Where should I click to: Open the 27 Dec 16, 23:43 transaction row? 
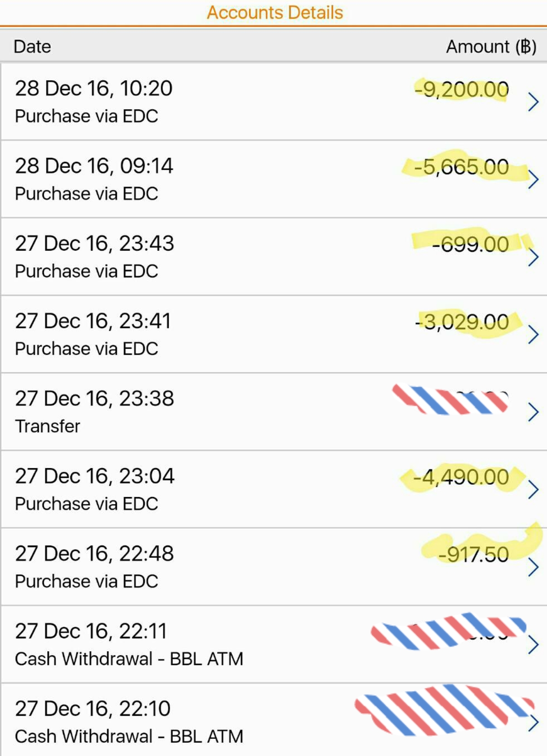pyautogui.click(x=273, y=257)
